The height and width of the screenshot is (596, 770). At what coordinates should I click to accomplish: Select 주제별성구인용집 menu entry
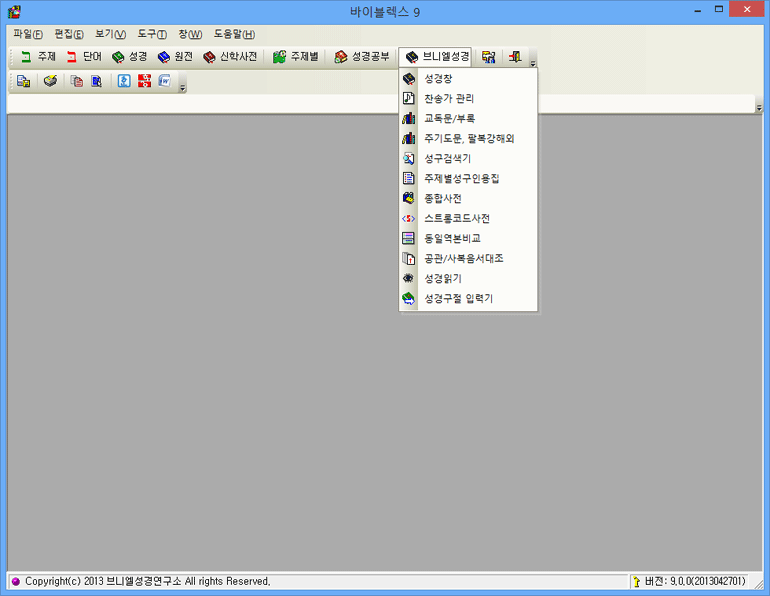click(468, 178)
